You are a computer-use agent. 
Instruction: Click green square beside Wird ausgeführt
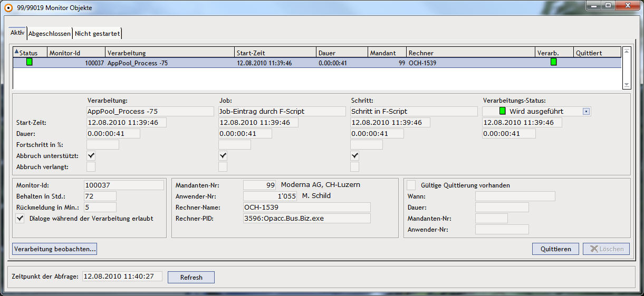[x=503, y=111]
